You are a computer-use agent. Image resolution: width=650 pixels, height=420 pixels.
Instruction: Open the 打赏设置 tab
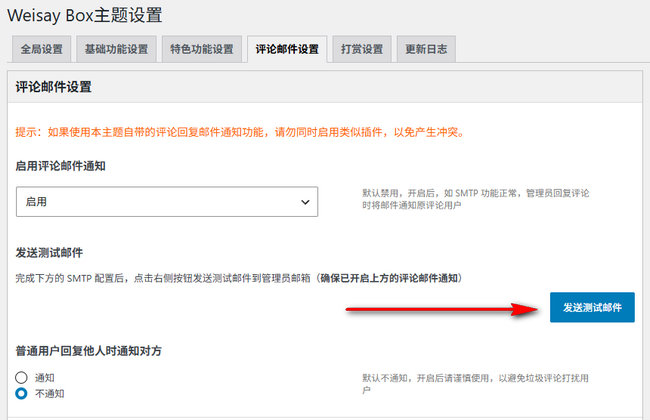[361, 49]
